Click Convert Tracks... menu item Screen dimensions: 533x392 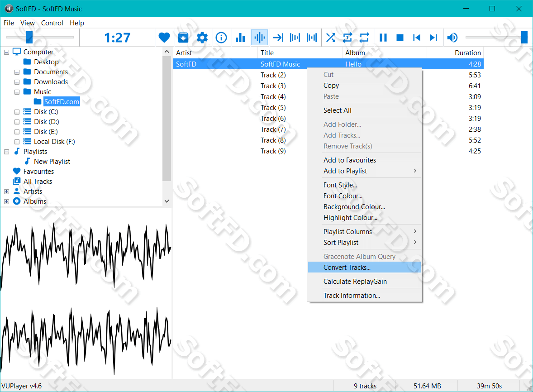364,267
